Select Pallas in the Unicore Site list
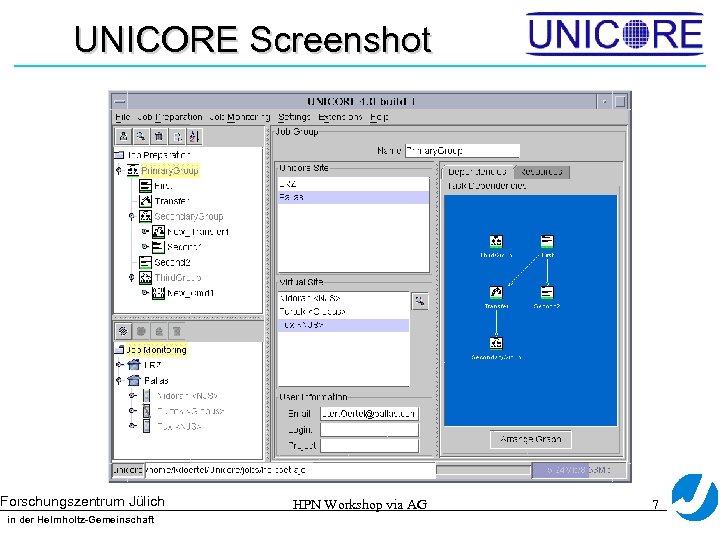Image resolution: width=720 pixels, height=540 pixels. 353,197
